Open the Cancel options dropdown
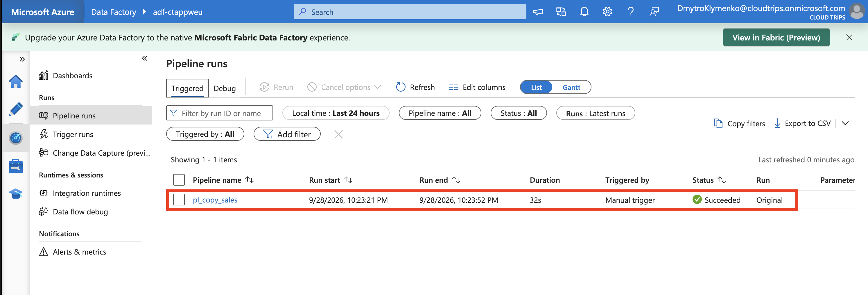868x295 pixels. [344, 87]
